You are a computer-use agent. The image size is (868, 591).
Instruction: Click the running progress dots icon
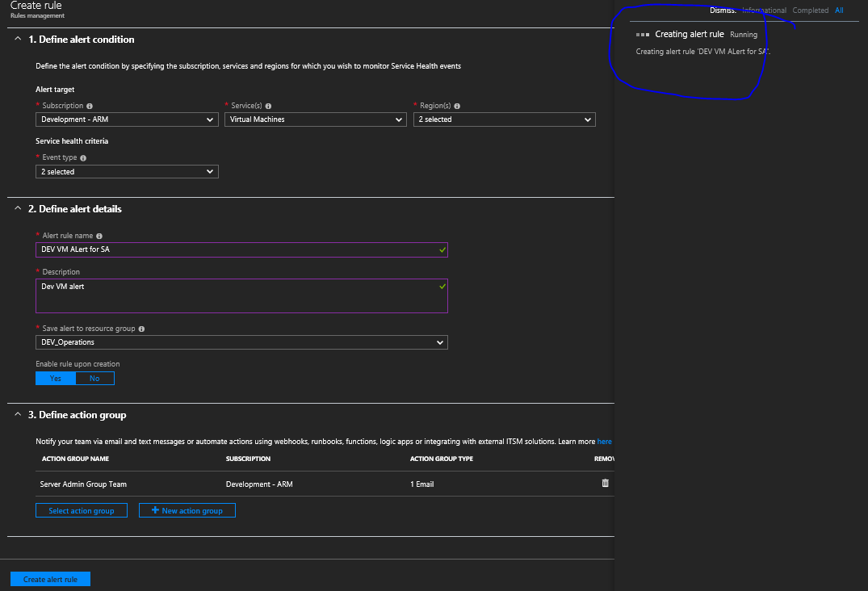643,35
